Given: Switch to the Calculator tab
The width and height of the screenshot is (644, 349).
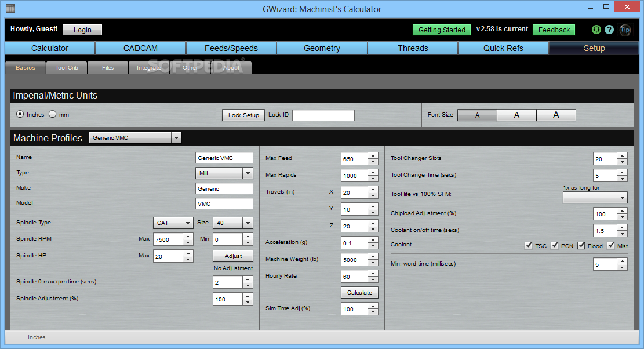Looking at the screenshot, I should click(50, 48).
